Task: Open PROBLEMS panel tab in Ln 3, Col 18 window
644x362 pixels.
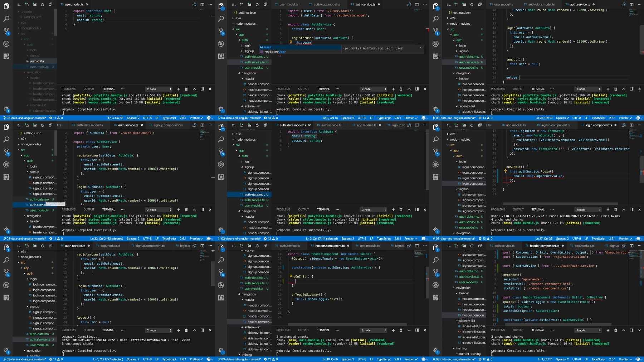Action: [69, 89]
